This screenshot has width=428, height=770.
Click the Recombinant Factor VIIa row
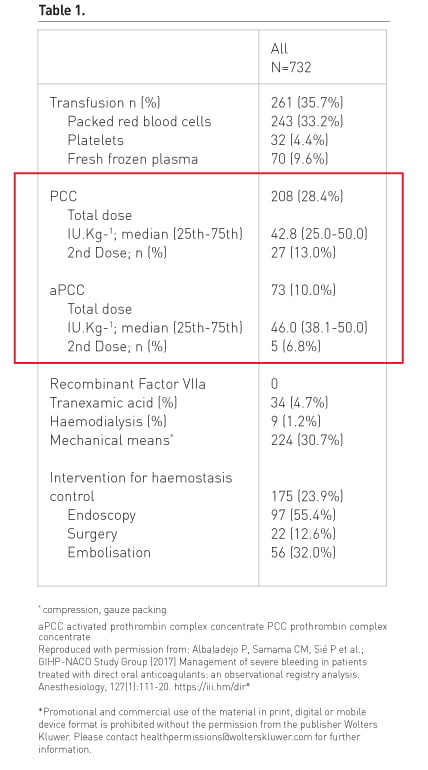point(212,384)
